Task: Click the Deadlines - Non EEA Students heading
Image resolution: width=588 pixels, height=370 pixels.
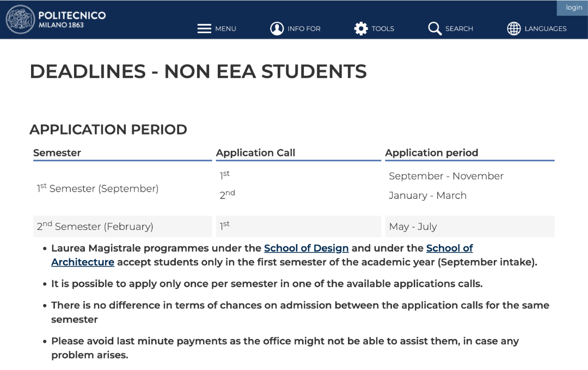Action: click(x=198, y=71)
